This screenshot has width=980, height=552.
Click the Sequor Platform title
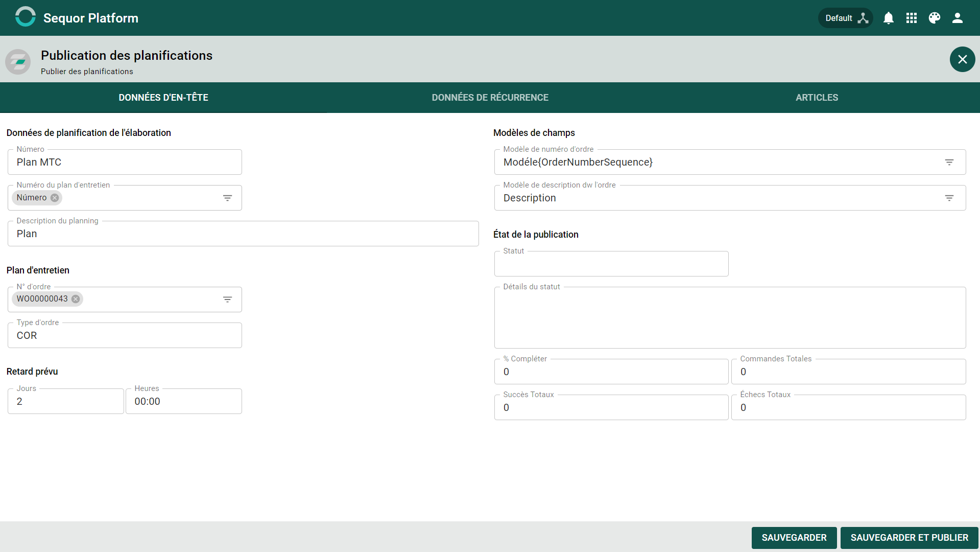click(91, 18)
